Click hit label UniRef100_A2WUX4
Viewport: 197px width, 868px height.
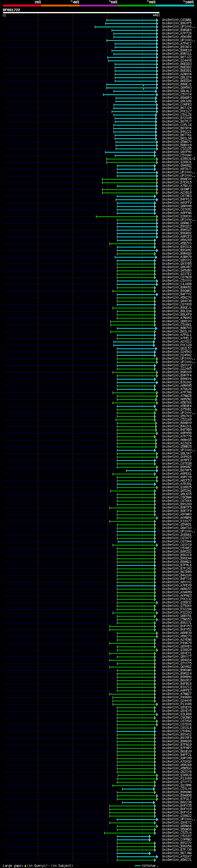[176, 74]
